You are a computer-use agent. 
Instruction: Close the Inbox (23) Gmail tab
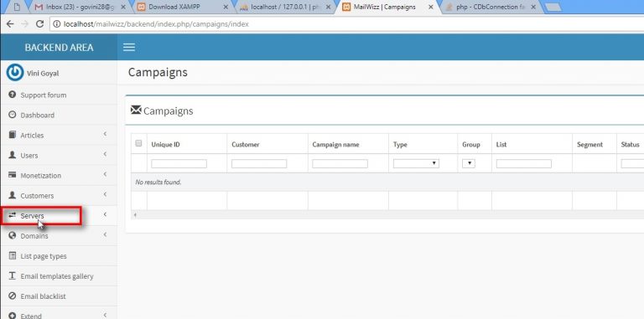[x=124, y=7]
